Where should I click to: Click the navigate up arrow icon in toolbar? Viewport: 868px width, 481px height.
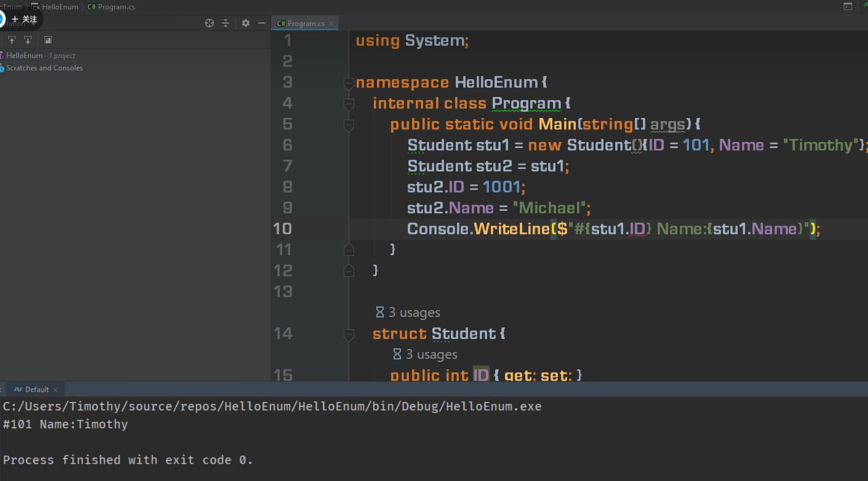11,40
